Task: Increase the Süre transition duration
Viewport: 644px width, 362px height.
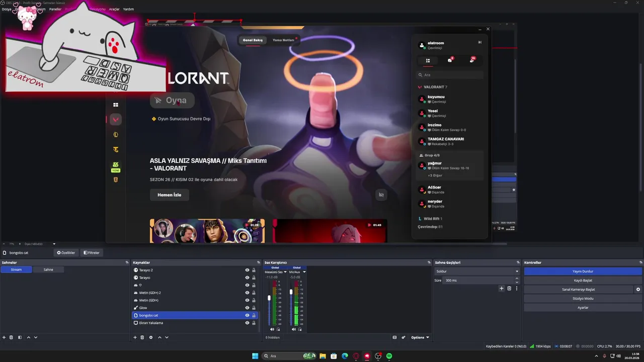Action: [x=516, y=279]
